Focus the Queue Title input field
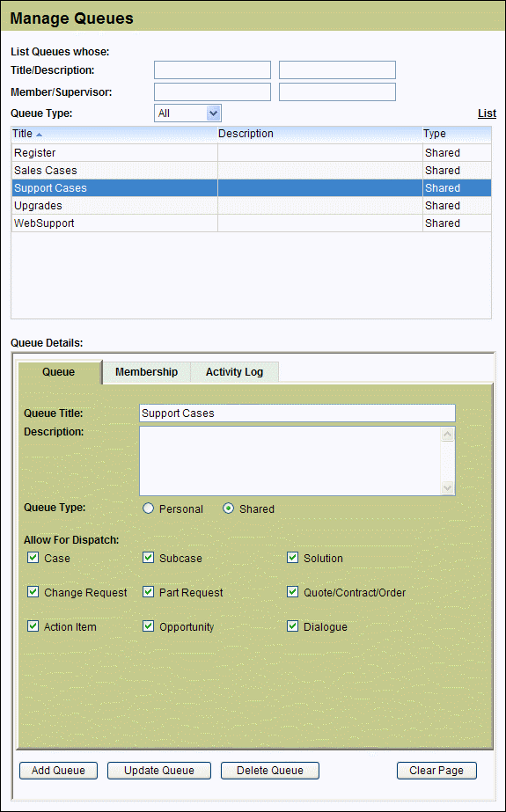Screen dimensions: 506x812 coord(297,413)
